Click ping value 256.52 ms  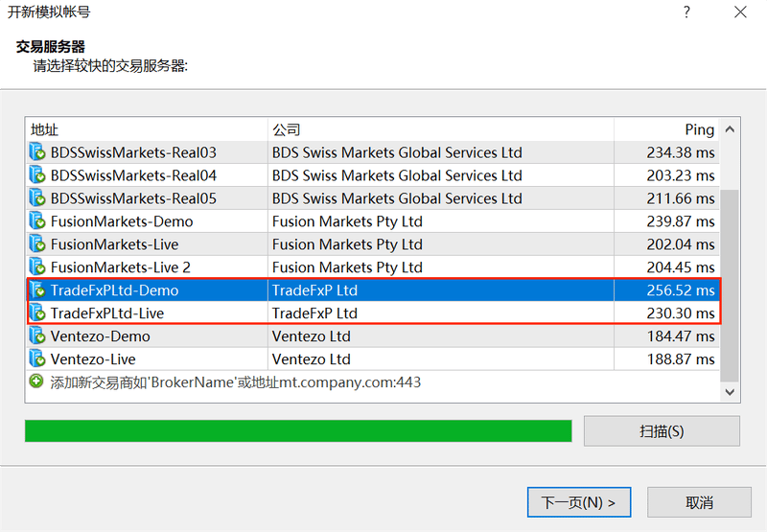click(681, 290)
